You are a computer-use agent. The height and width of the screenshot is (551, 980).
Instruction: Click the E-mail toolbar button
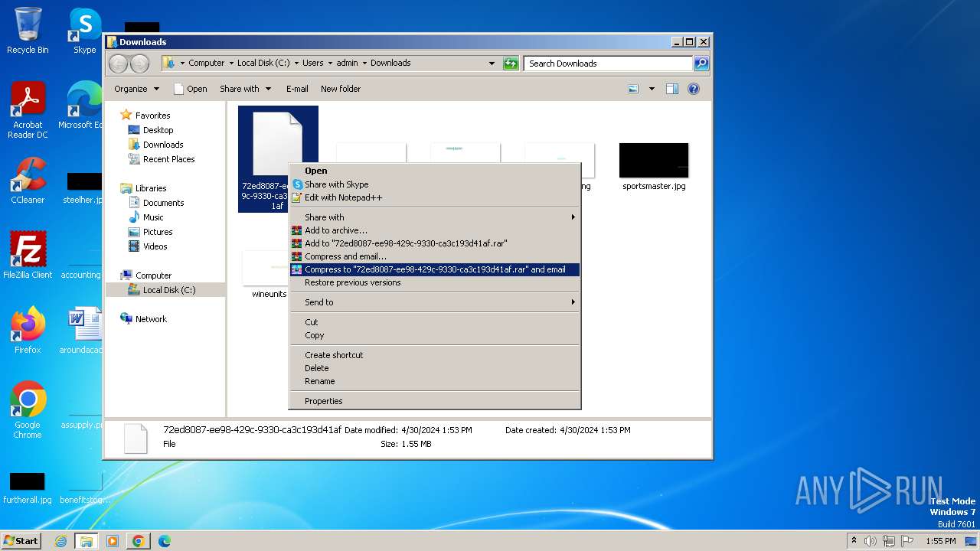[297, 89]
